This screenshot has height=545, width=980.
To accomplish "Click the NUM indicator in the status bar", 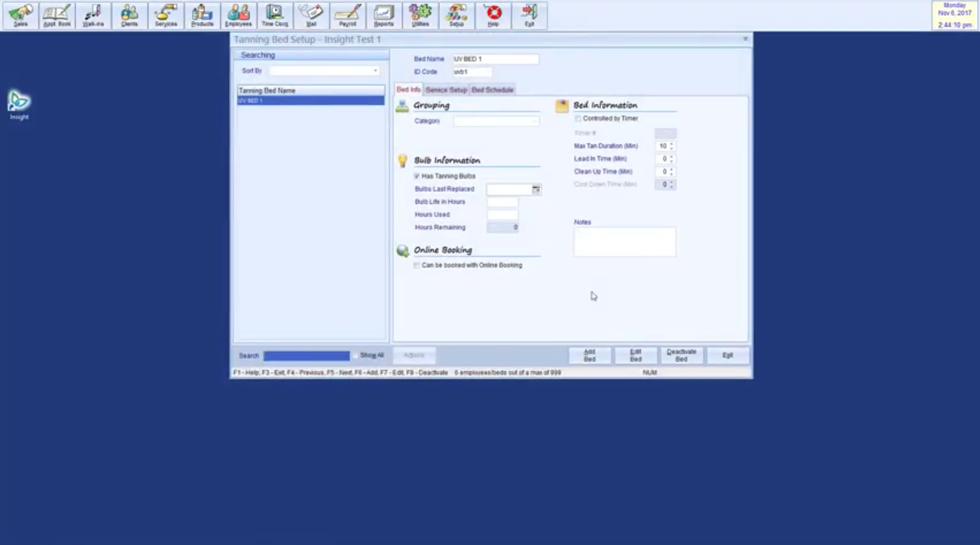I will click(650, 373).
